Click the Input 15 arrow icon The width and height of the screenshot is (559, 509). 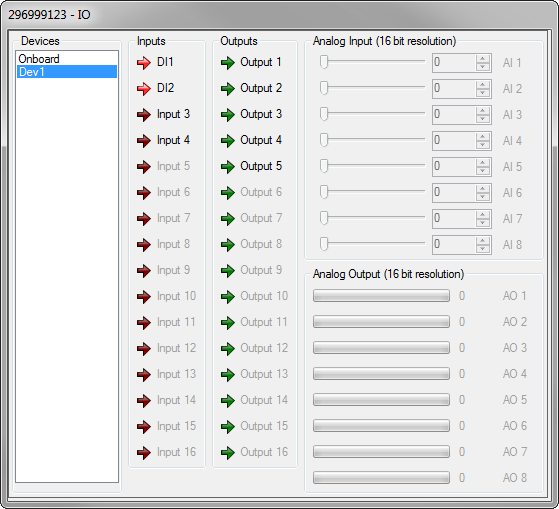[x=144, y=427]
